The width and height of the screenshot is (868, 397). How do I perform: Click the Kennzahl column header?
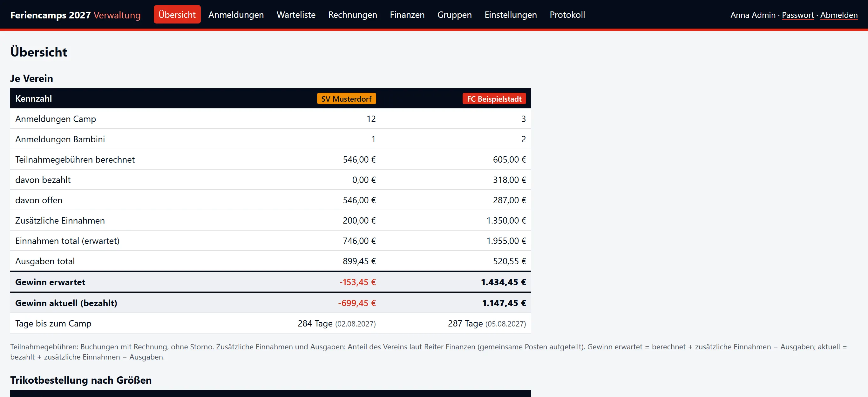(x=34, y=99)
